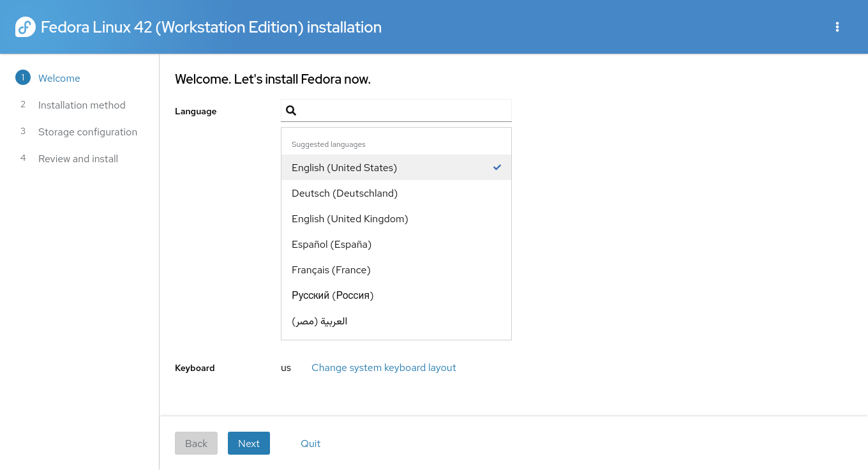Click the 'Welcome. Let's install Fedora now.' heading
Image resolution: width=868 pixels, height=470 pixels.
273,79
